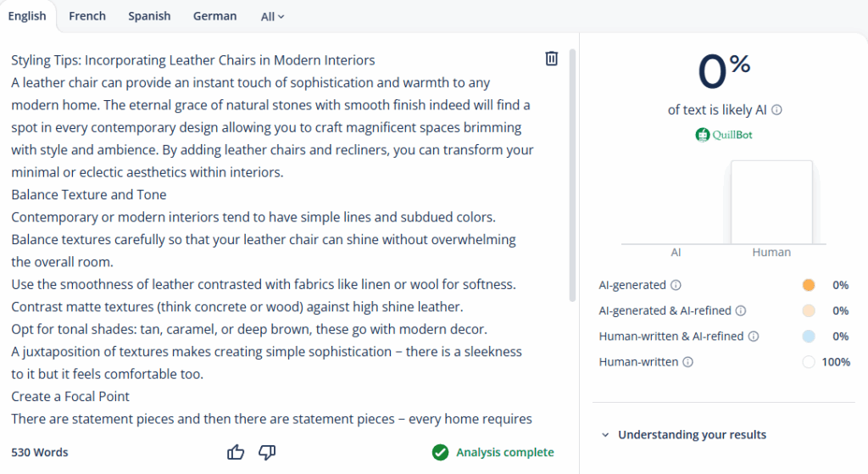Image resolution: width=868 pixels, height=474 pixels.
Task: Click the QuillBot logo
Action: pyautogui.click(x=723, y=135)
